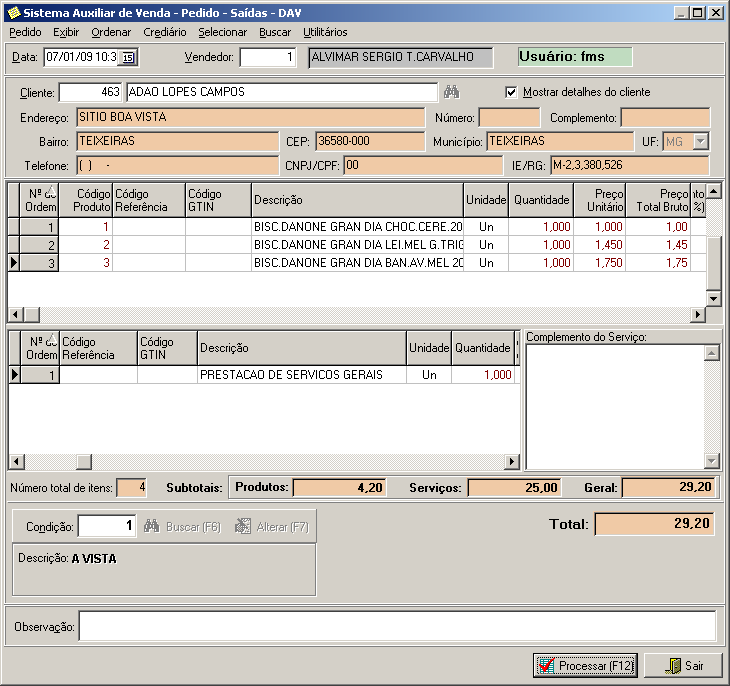Click the Buscar (F6) condition search
Viewport: 730px width, 686px height.
tap(182, 527)
